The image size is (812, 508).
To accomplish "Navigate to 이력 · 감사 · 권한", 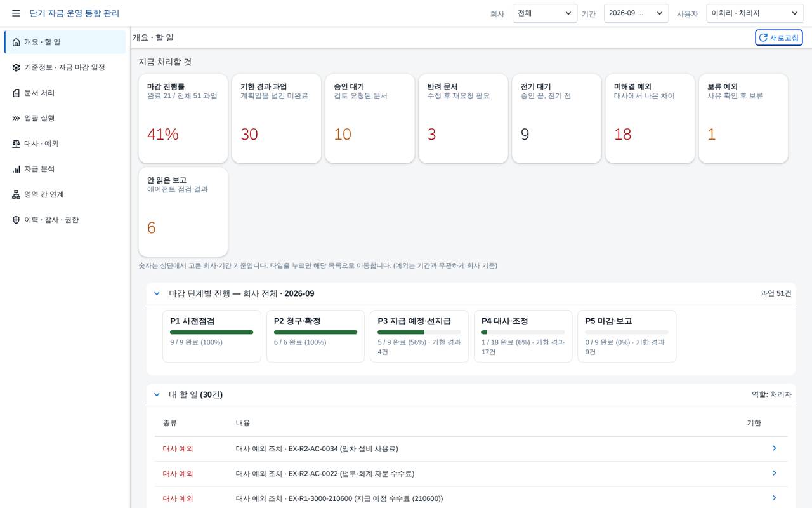I will [65, 220].
